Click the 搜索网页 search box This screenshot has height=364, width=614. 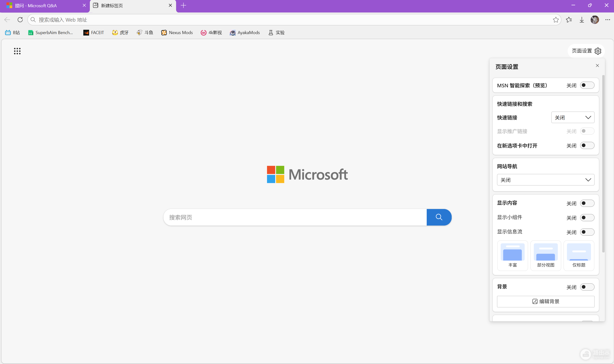point(295,217)
